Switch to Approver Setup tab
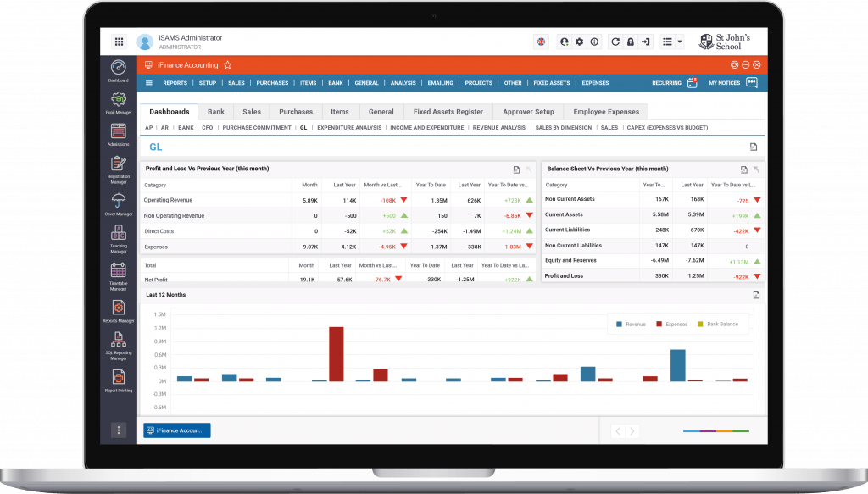The width and height of the screenshot is (868, 494). (528, 112)
